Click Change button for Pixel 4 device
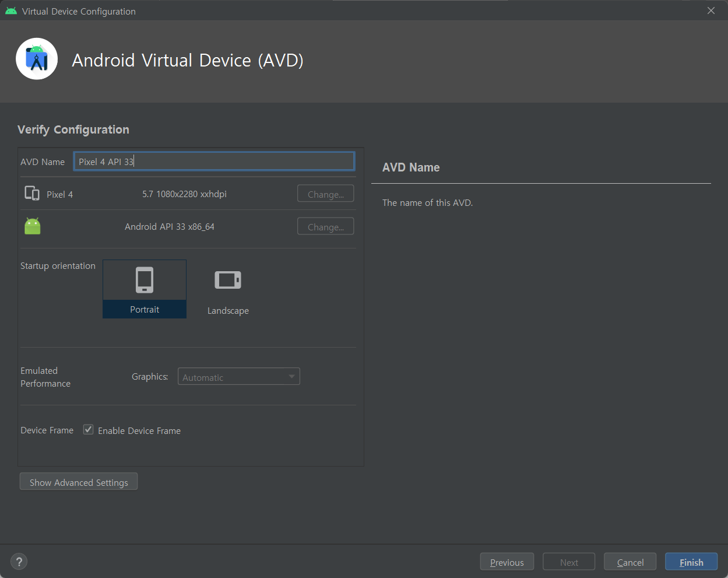 [326, 194]
